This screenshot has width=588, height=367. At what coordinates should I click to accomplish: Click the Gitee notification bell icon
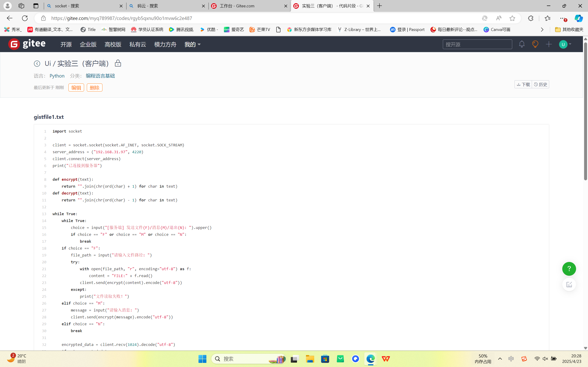click(x=522, y=44)
